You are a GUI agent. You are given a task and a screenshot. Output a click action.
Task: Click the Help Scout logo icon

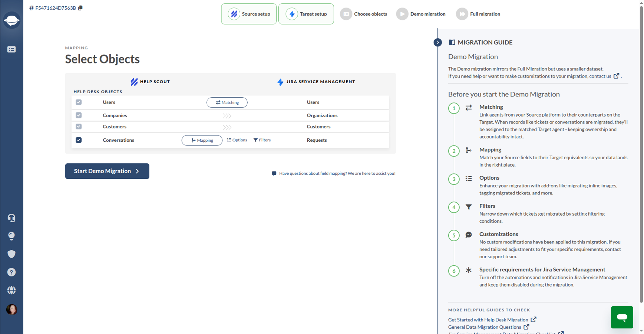tap(134, 82)
